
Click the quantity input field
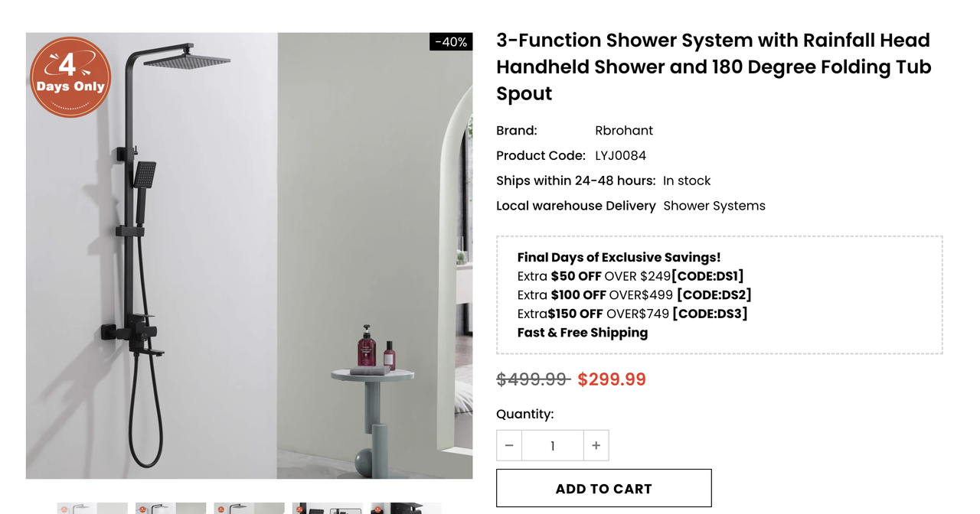coord(553,445)
